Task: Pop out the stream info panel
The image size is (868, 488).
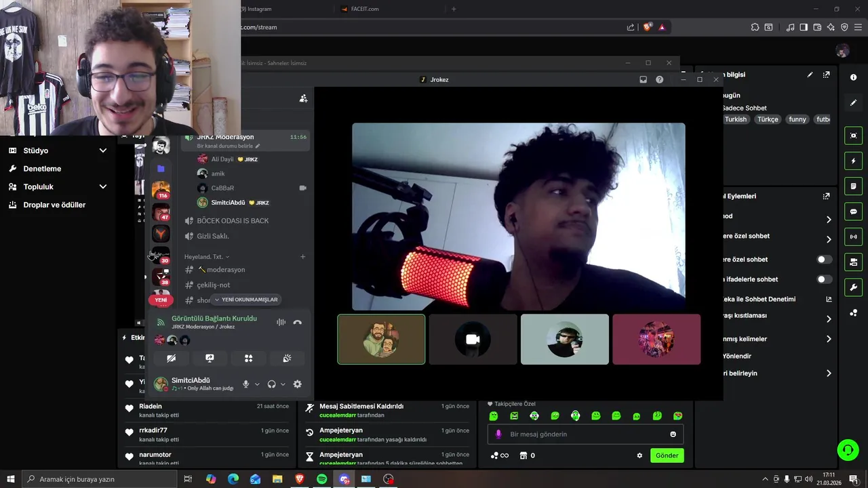Action: coord(826,75)
